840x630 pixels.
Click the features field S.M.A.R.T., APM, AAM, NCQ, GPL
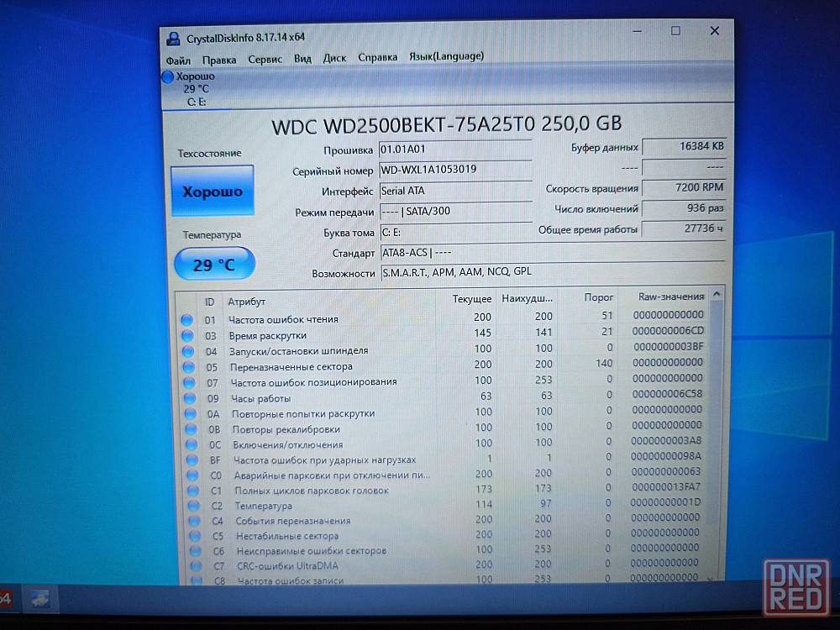553,271
